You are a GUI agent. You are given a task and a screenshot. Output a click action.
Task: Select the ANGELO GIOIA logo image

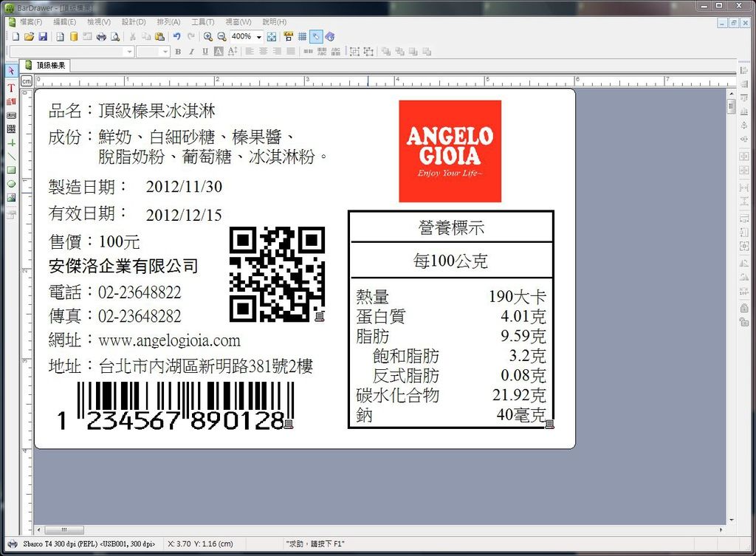[450, 151]
